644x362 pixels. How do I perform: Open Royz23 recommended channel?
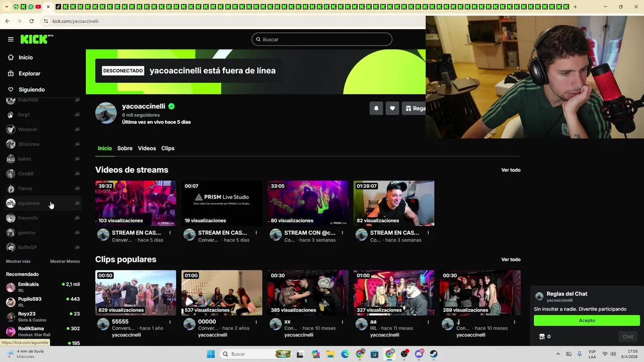pyautogui.click(x=43, y=316)
